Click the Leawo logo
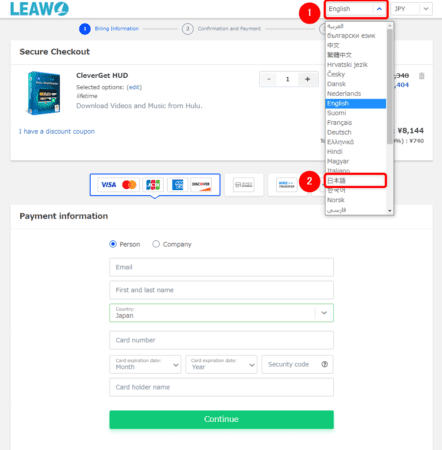The width and height of the screenshot is (442, 450). 39,9
